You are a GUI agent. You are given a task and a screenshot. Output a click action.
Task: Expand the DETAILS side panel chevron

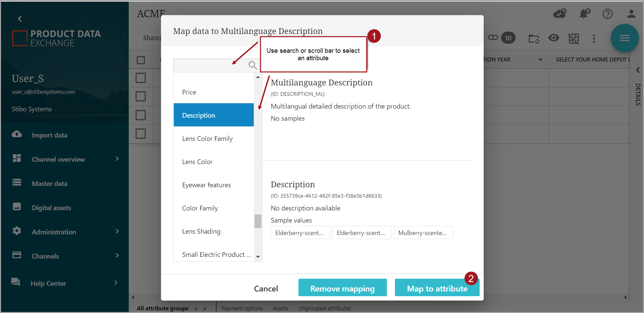point(638,70)
